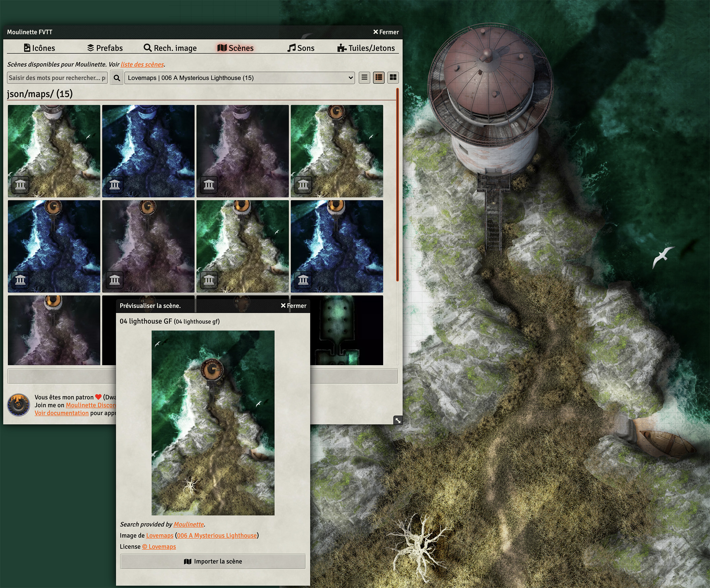Click the museum icon on top row's first thumbnail
The image size is (710, 588).
pos(20,185)
